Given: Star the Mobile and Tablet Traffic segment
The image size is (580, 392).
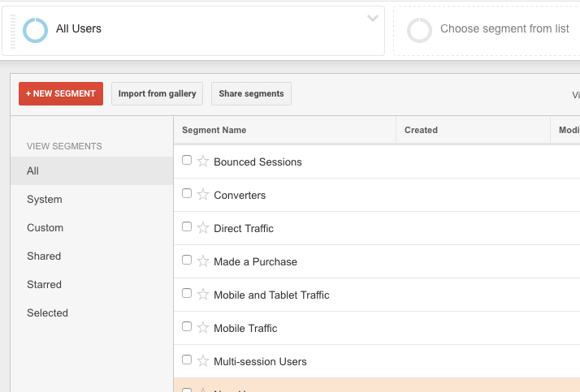Looking at the screenshot, I should tap(203, 295).
